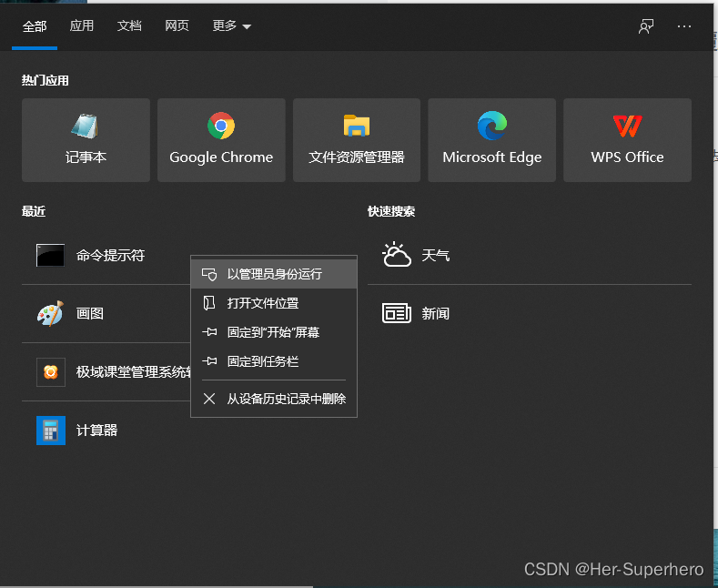
Task: Click the file location icon beside 打开文件位置
Action: pos(209,303)
